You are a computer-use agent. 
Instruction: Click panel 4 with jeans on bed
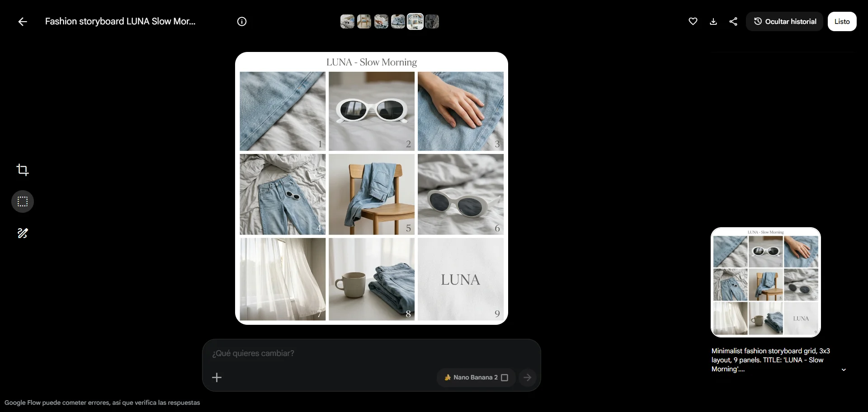(283, 194)
